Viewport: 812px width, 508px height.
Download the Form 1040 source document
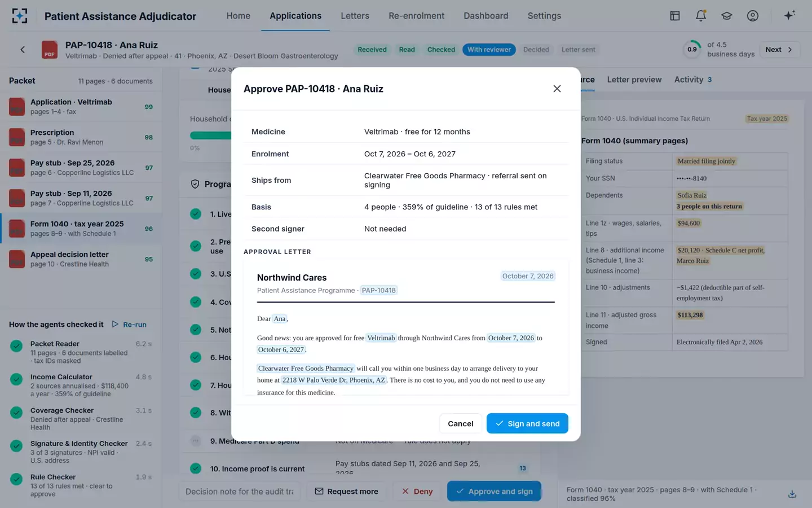click(792, 494)
